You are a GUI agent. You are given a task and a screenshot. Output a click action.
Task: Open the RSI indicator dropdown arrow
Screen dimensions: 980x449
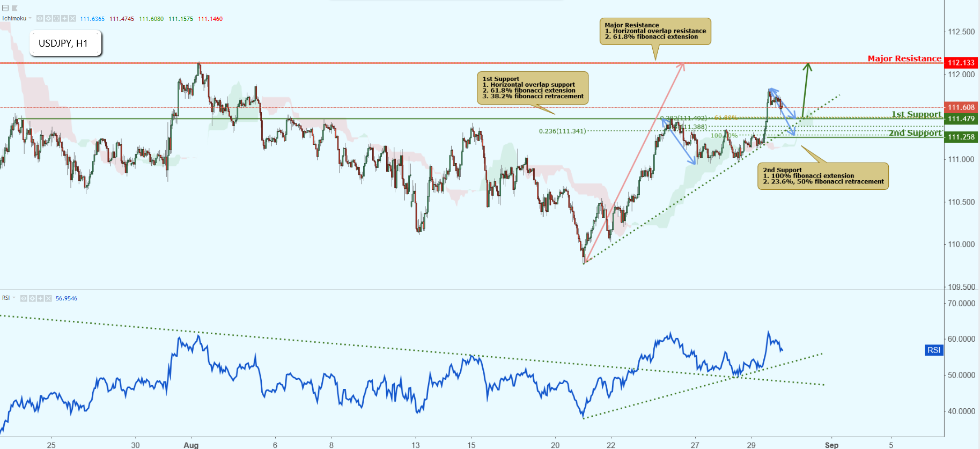14,298
